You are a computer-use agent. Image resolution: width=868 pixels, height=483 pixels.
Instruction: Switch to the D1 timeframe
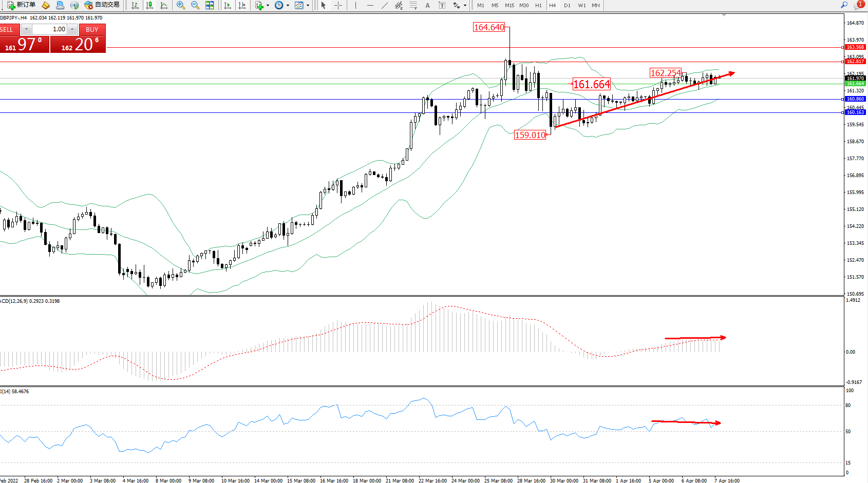pyautogui.click(x=567, y=5)
